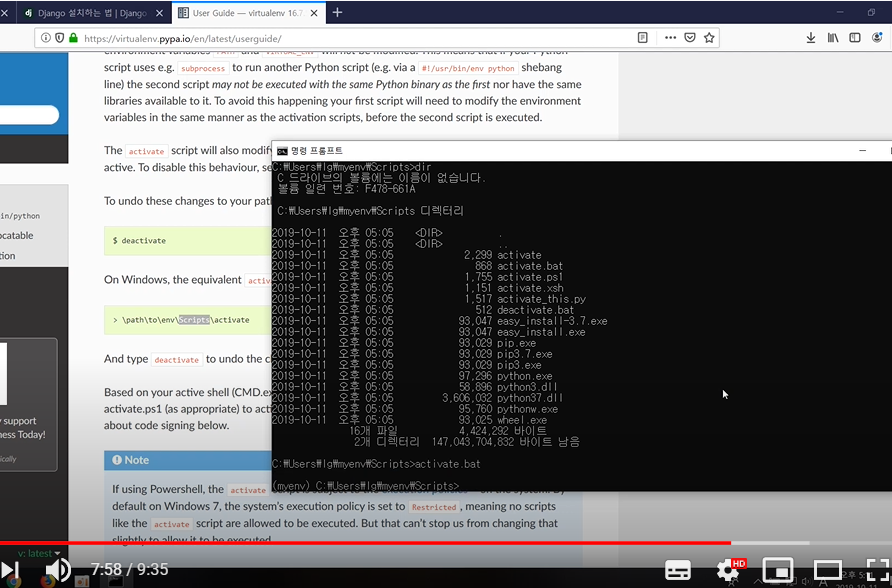Open Firefox library icon
The image size is (892, 588).
(833, 38)
